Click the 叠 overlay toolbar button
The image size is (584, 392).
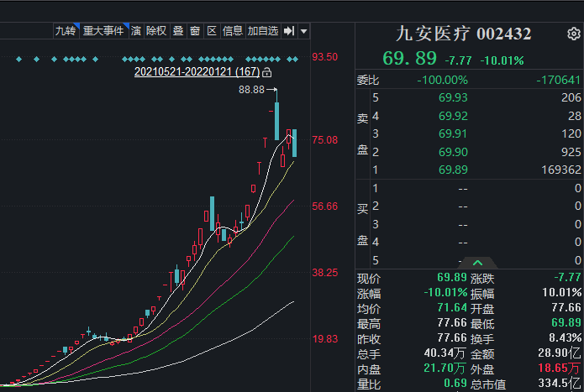tap(177, 31)
